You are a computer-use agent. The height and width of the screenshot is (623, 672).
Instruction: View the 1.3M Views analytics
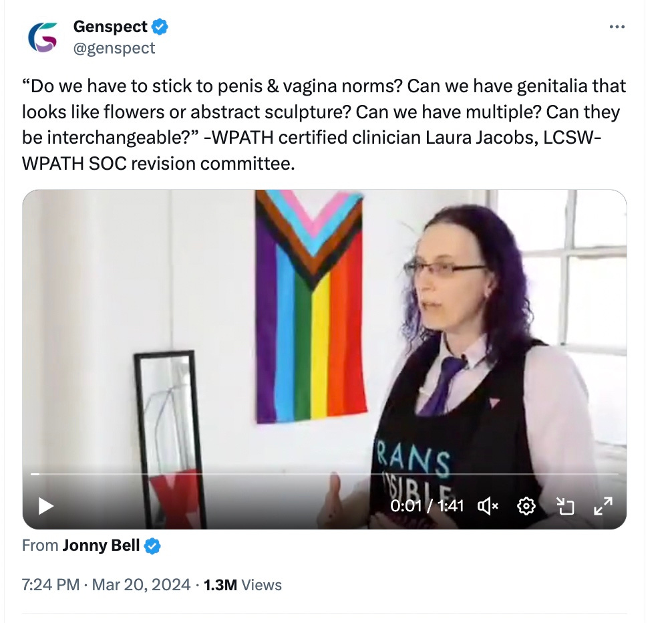tap(242, 585)
